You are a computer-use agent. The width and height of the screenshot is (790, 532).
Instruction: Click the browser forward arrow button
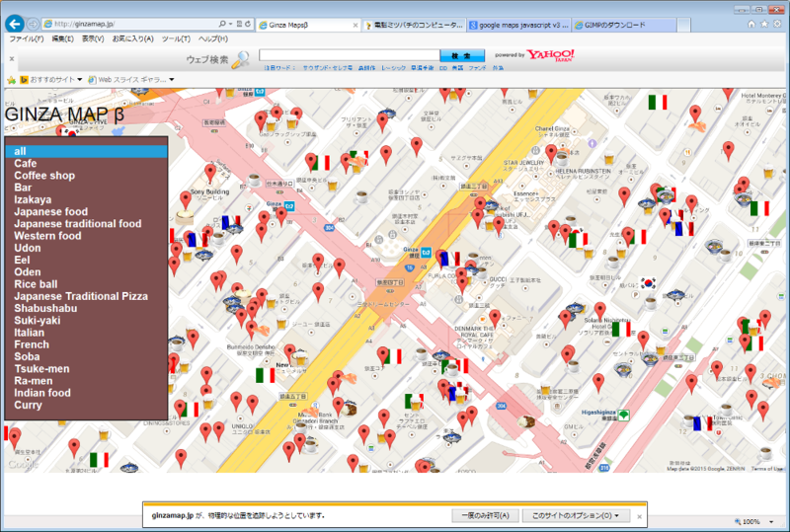33,24
